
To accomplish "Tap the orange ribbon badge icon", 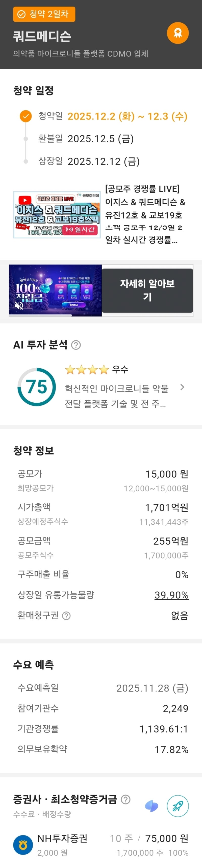I will click(x=178, y=33).
